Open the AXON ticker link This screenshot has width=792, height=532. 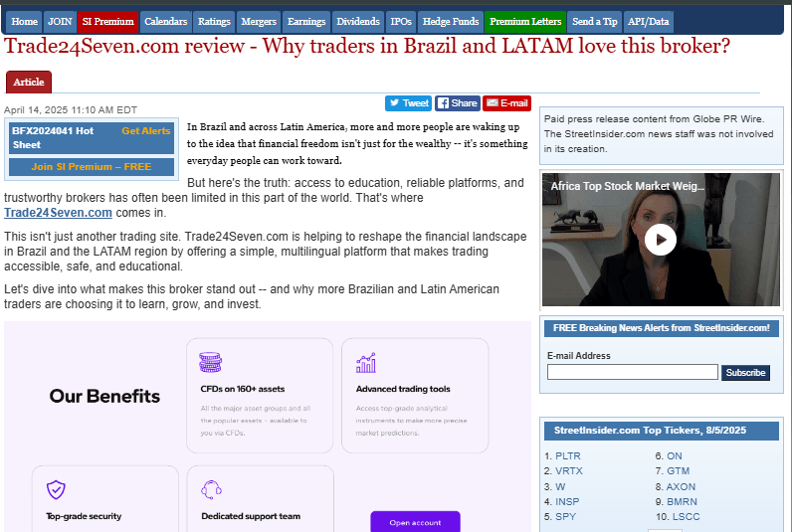click(x=681, y=486)
